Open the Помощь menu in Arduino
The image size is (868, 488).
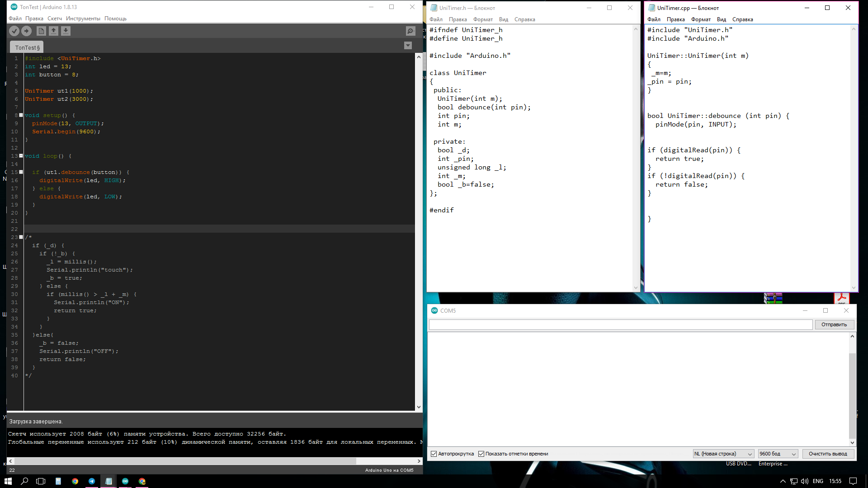(x=115, y=19)
